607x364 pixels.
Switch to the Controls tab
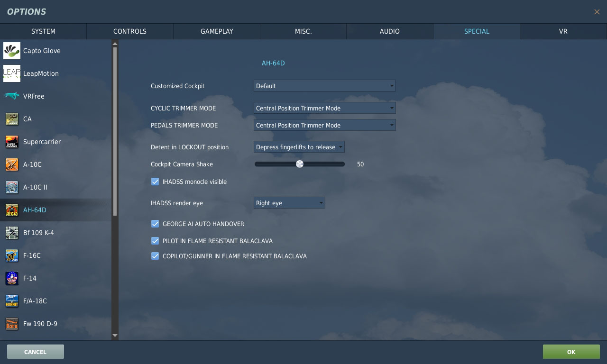click(x=129, y=31)
